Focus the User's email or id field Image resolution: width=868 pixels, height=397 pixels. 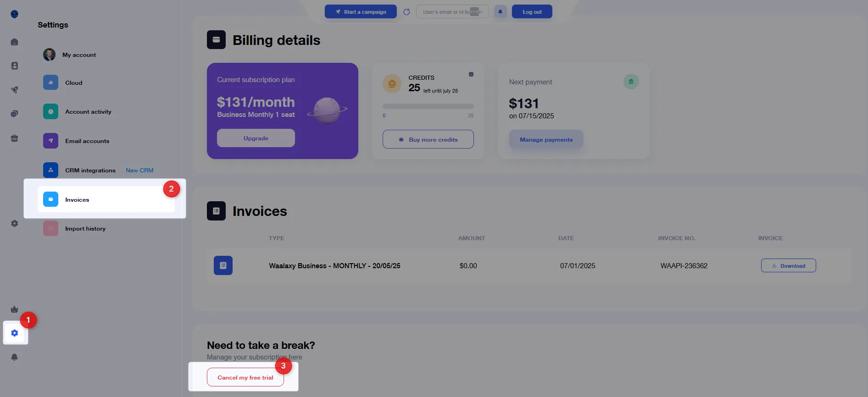coord(452,12)
